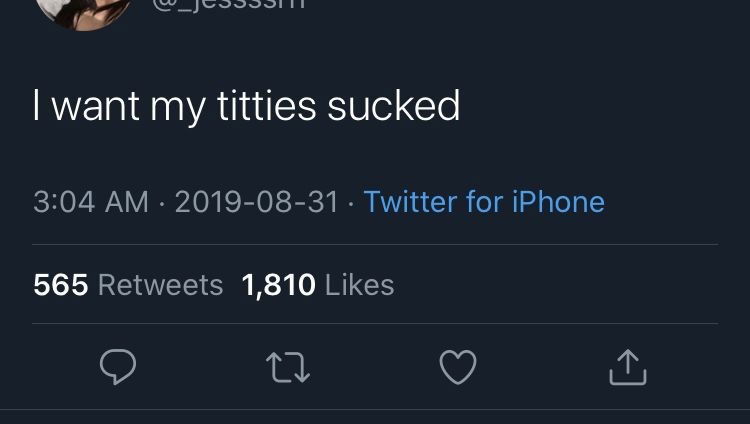Click the word Twitter in source link
750x424 pixels.
pyautogui.click(x=410, y=201)
